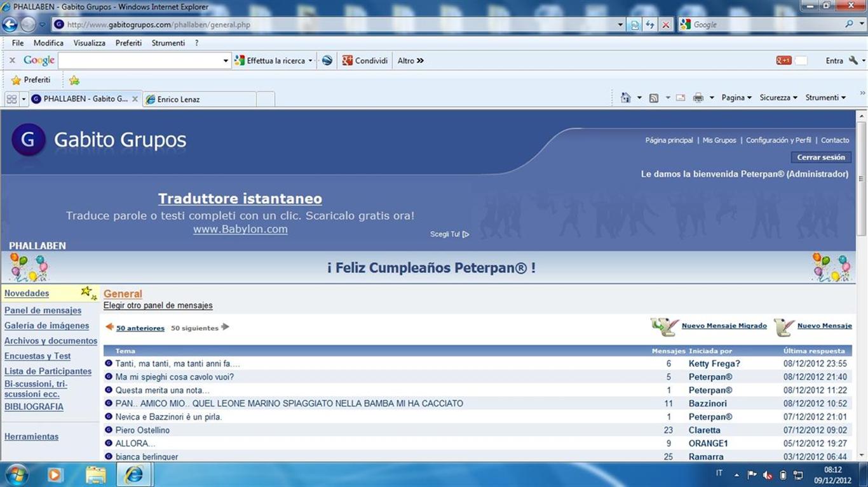The height and width of the screenshot is (487, 868).
Task: Click the Cerrar sesión button
Action: [821, 157]
